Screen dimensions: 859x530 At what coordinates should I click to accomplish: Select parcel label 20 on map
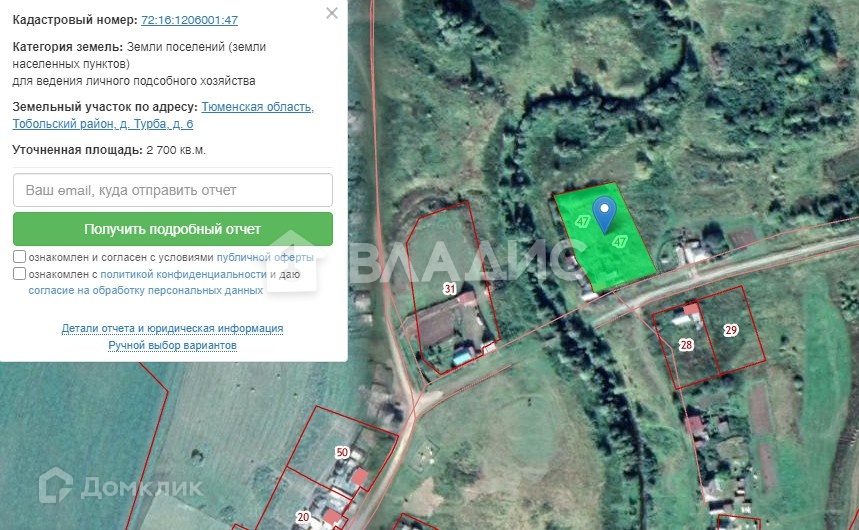tap(303, 517)
